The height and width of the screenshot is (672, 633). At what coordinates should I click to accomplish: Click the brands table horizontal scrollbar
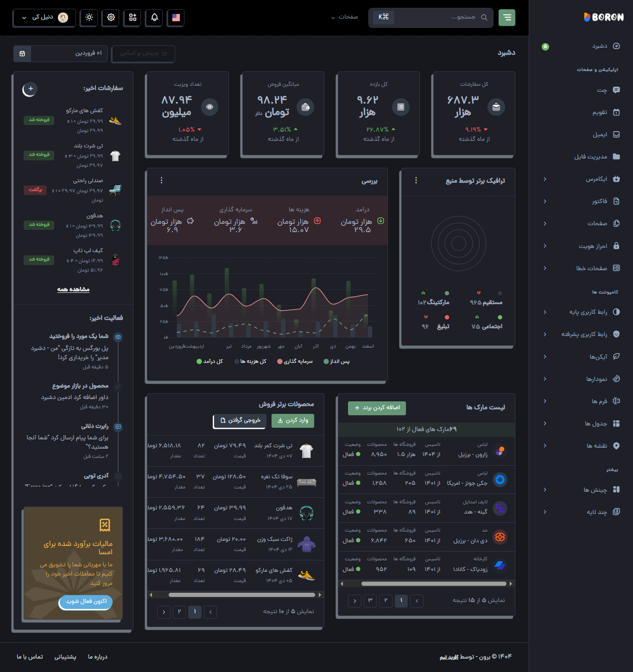point(434,583)
